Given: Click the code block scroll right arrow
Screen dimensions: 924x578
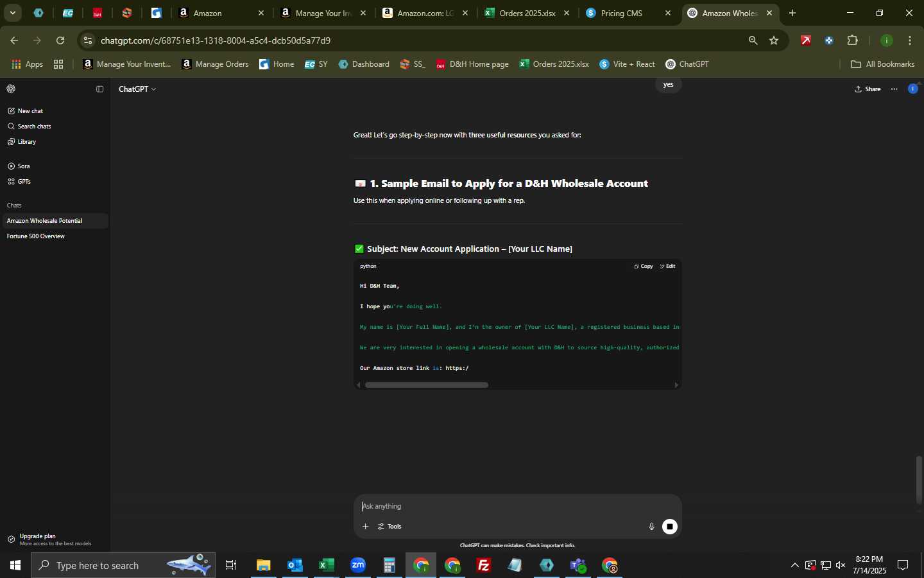Looking at the screenshot, I should click(676, 385).
